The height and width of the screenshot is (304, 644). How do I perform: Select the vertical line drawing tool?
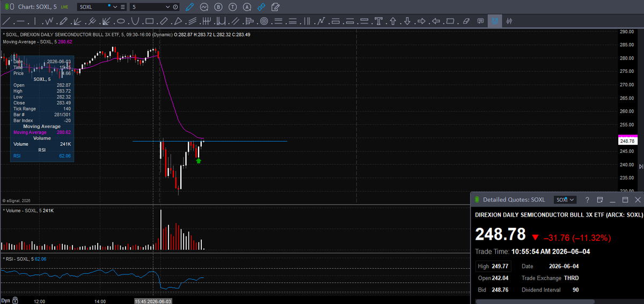click(x=35, y=21)
